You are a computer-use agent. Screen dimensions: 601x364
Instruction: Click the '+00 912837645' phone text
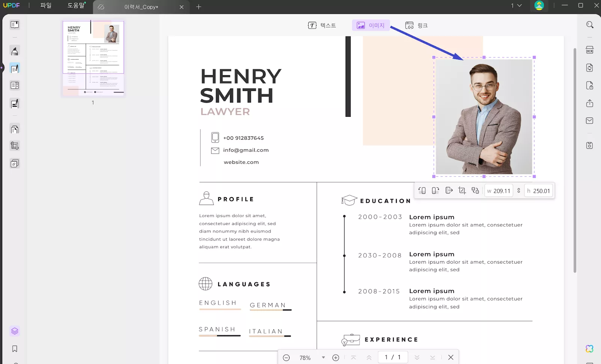coord(243,138)
